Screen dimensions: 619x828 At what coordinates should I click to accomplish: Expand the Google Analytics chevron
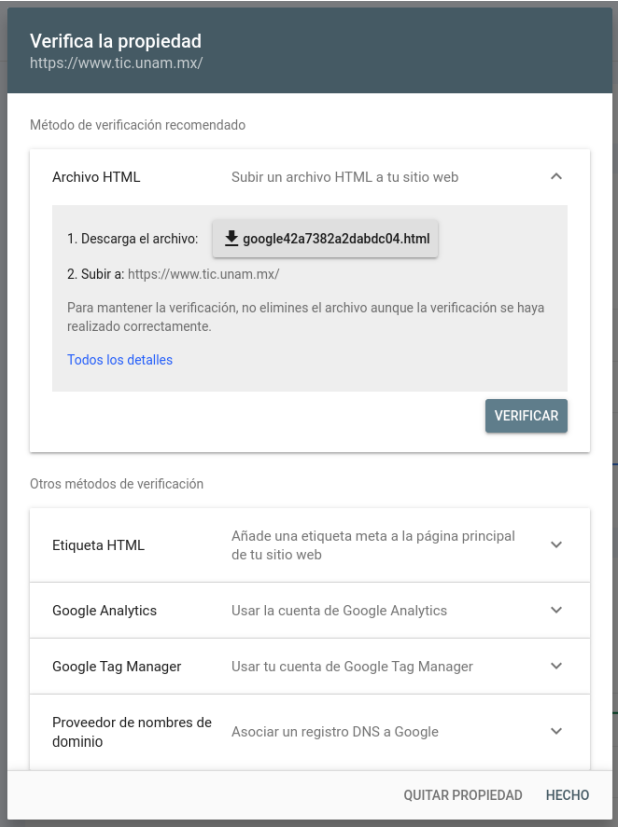click(x=556, y=610)
